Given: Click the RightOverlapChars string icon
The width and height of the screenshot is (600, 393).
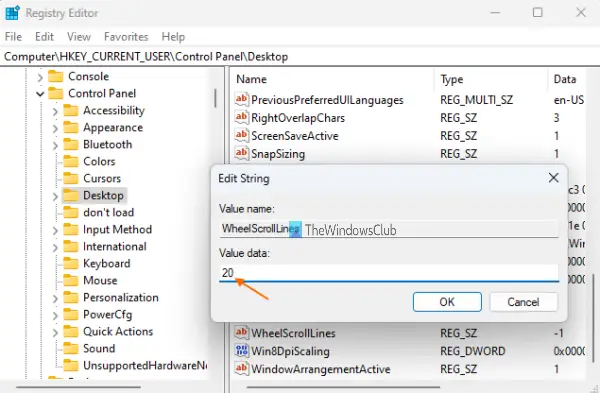Looking at the screenshot, I should 241,117.
